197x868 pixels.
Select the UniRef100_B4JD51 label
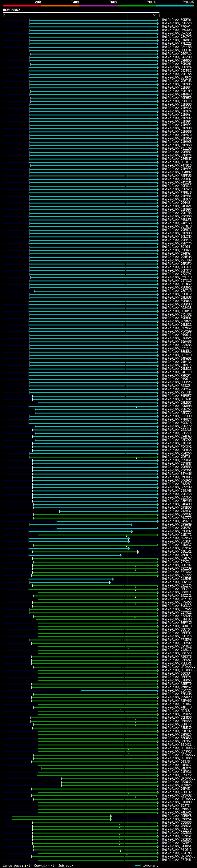click(176, 846)
